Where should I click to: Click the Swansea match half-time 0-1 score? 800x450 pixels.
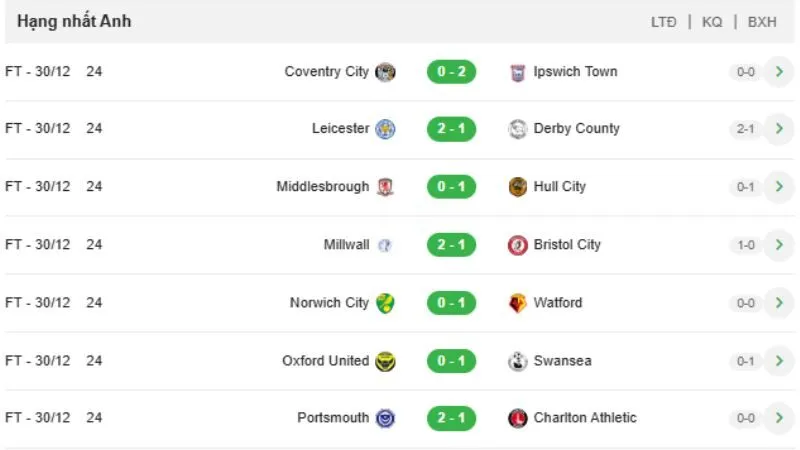click(x=746, y=361)
